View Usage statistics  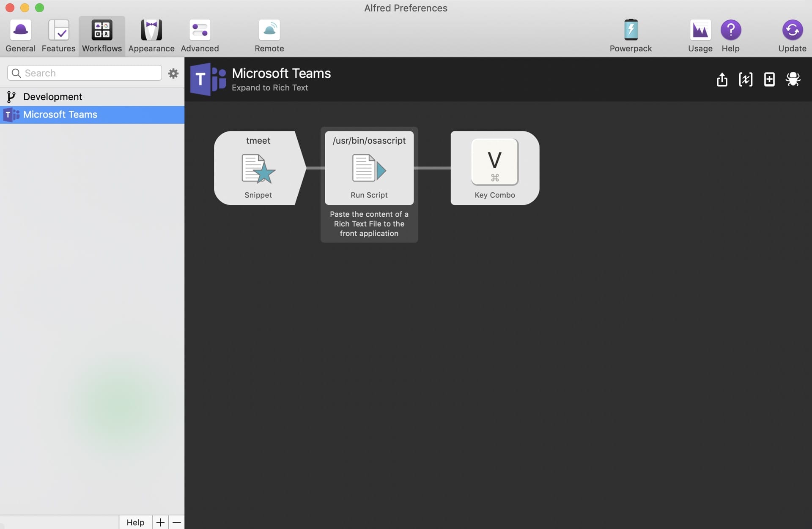[x=700, y=36]
